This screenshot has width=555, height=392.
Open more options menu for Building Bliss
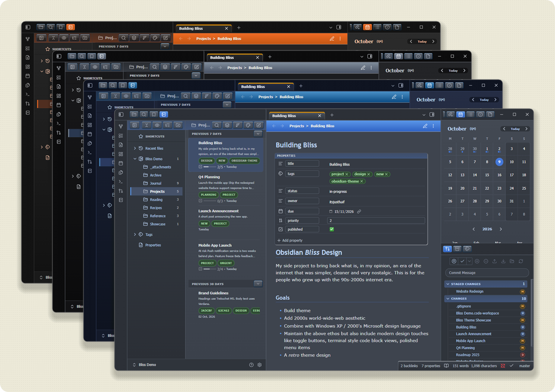coord(433,126)
